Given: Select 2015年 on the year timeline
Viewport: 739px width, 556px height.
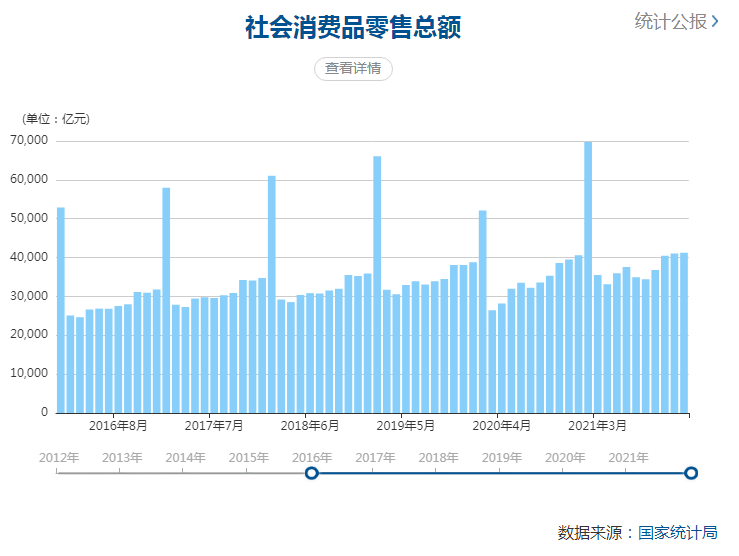Looking at the screenshot, I should 248,458.
